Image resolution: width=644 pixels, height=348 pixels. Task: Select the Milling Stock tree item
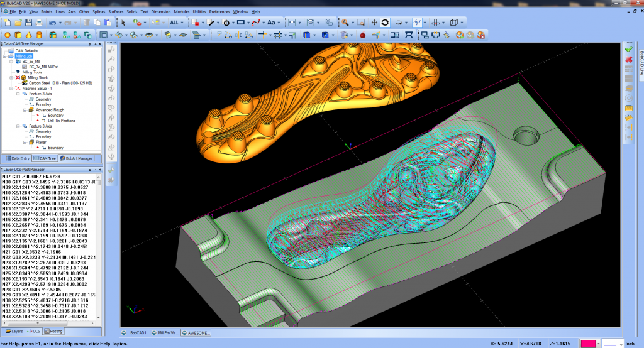38,77
